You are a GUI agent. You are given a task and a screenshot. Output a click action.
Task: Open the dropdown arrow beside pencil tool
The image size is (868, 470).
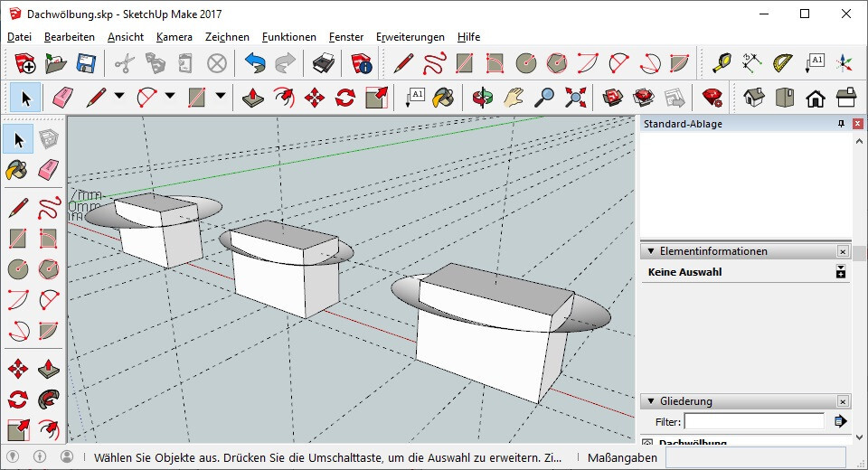tap(119, 96)
